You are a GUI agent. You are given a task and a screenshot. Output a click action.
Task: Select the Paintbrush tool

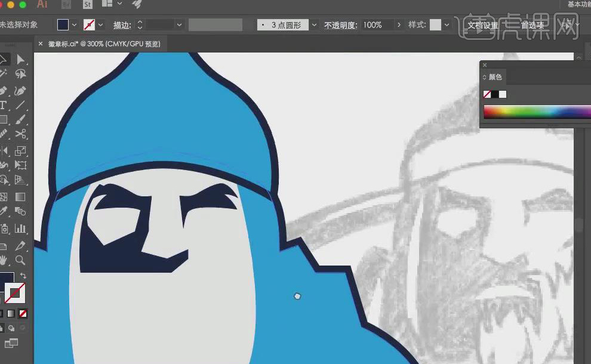coord(20,120)
